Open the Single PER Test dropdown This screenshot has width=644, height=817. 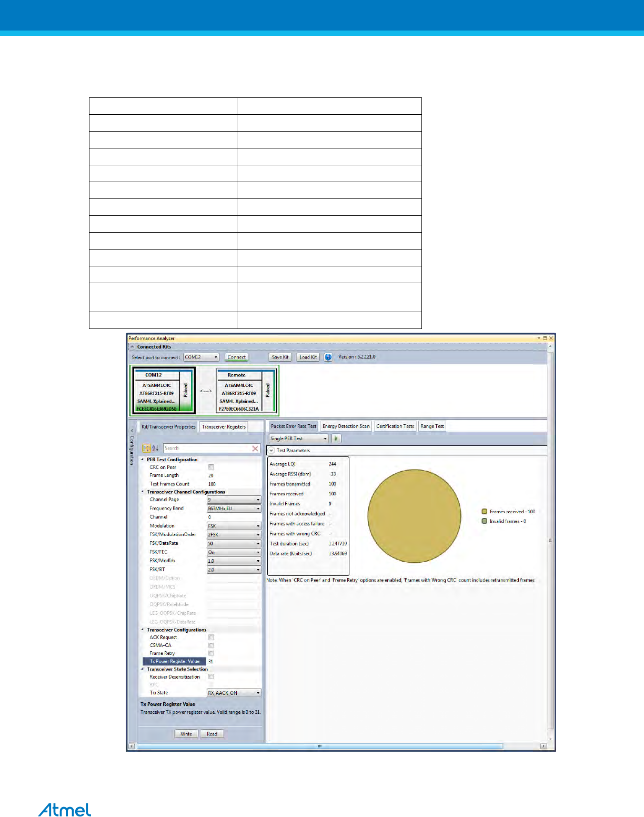click(x=298, y=439)
